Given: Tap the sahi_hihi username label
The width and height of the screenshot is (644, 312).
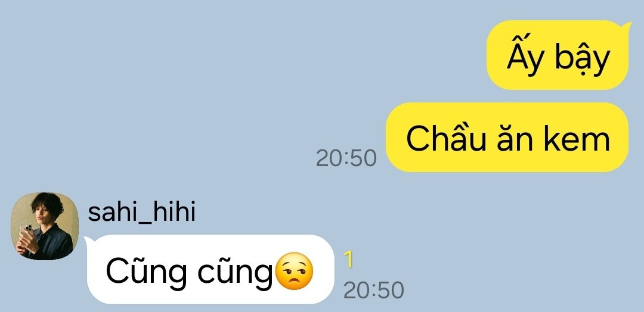Looking at the screenshot, I should pyautogui.click(x=142, y=213).
